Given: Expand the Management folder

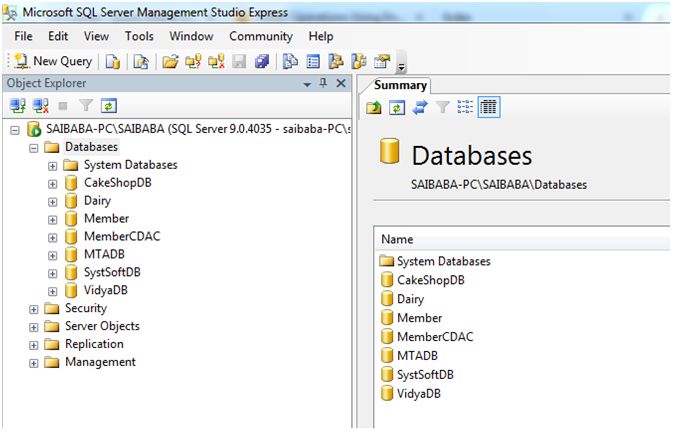Looking at the screenshot, I should coord(34,363).
